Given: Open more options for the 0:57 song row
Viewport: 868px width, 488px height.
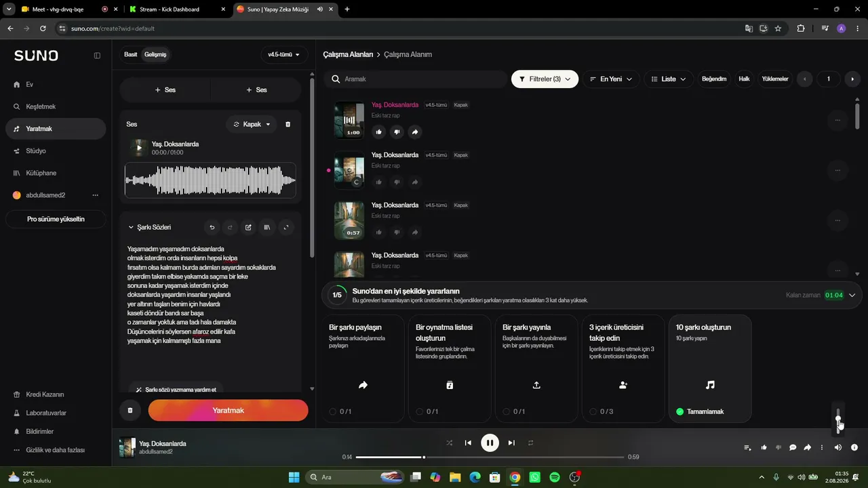Looking at the screenshot, I should (837, 220).
